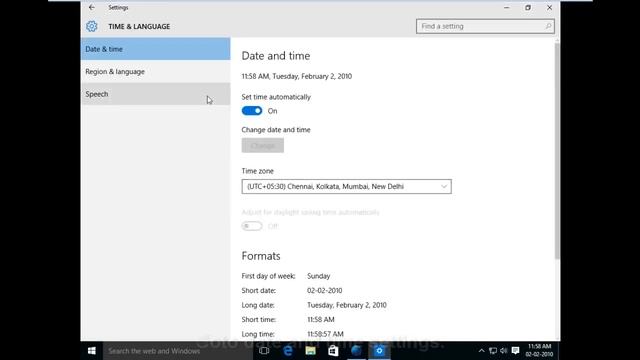Expand the Time zone dropdown
640x360 pixels.
point(347,187)
